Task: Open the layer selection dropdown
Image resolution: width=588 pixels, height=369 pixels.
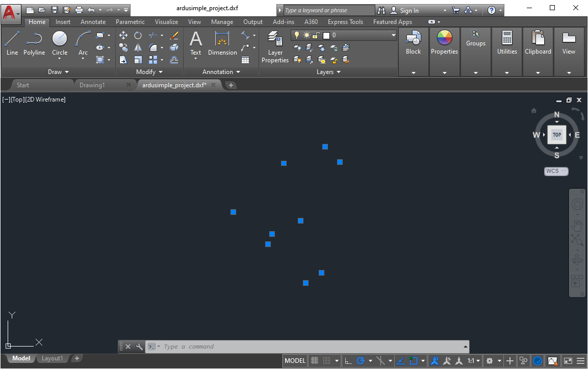Action: (393, 35)
